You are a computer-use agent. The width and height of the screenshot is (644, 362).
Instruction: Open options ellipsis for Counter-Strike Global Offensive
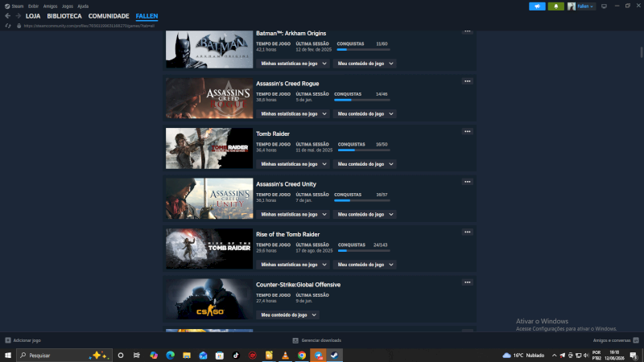point(468,282)
